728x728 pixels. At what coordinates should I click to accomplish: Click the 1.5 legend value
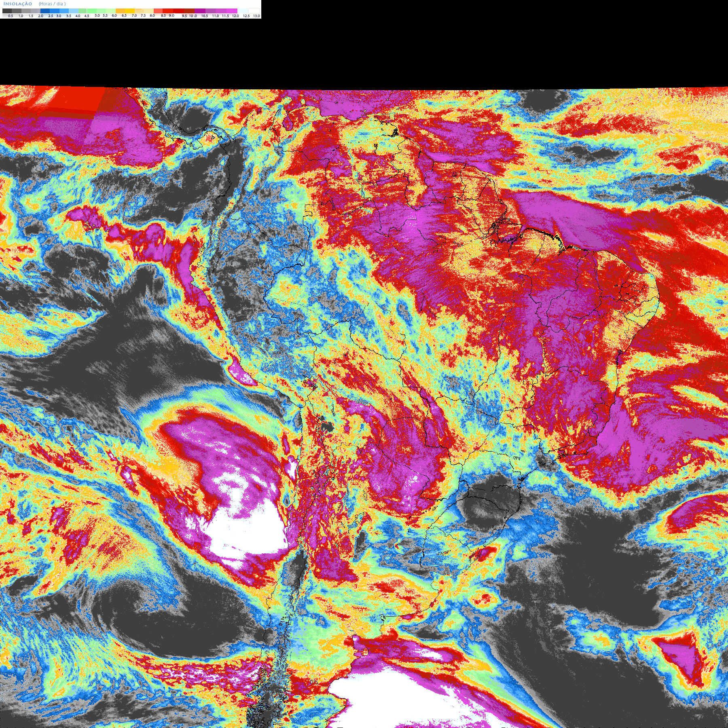point(31,16)
